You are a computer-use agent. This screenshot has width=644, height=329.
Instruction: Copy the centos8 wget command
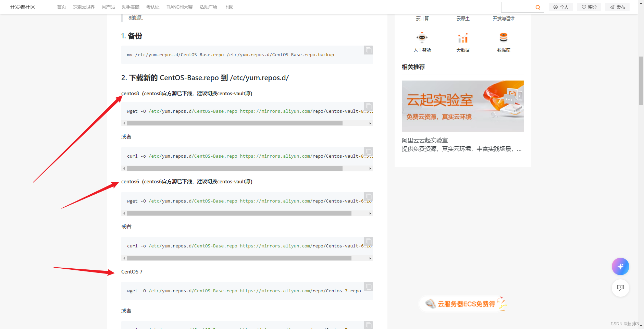pyautogui.click(x=369, y=107)
